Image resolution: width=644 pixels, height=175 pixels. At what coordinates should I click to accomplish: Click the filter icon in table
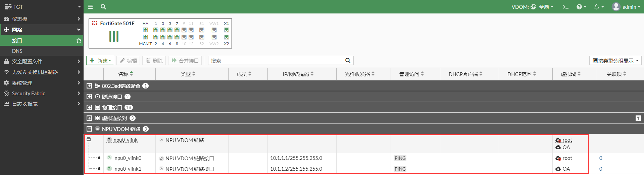click(x=638, y=118)
